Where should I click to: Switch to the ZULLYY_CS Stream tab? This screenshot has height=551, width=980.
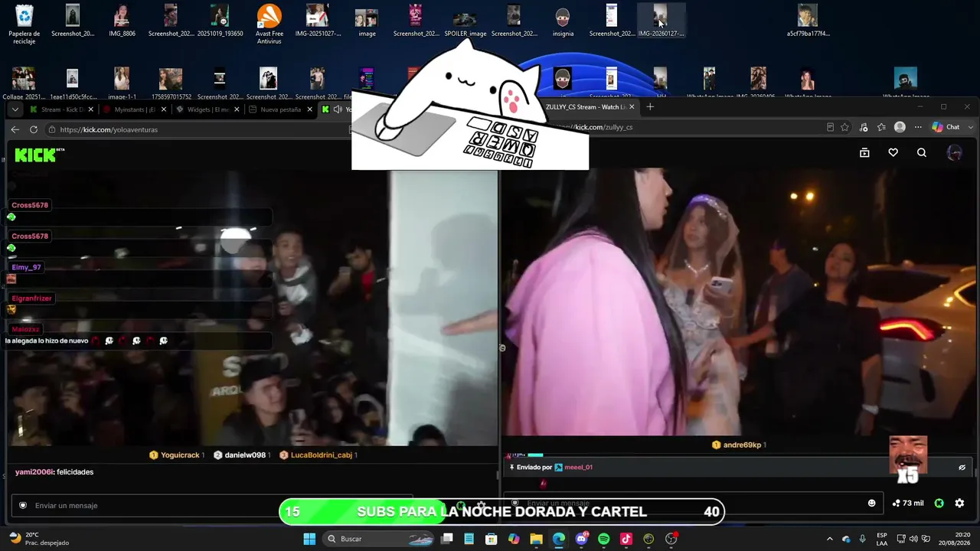586,107
